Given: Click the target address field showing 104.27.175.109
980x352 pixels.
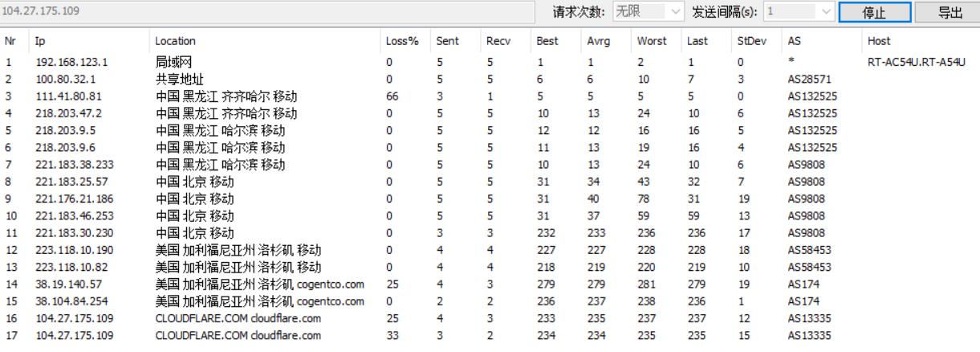Looking at the screenshot, I should (x=273, y=13).
